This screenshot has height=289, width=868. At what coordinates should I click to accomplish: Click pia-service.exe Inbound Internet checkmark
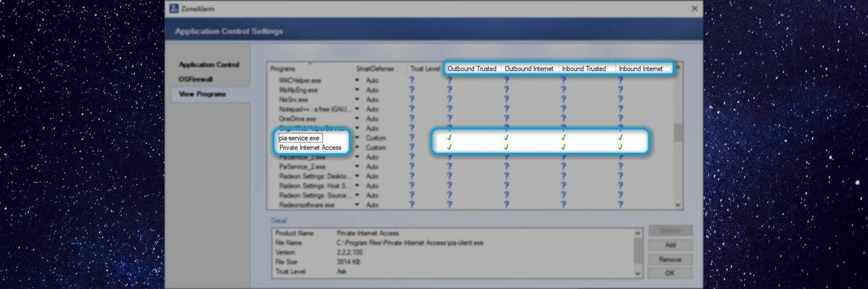pos(620,138)
